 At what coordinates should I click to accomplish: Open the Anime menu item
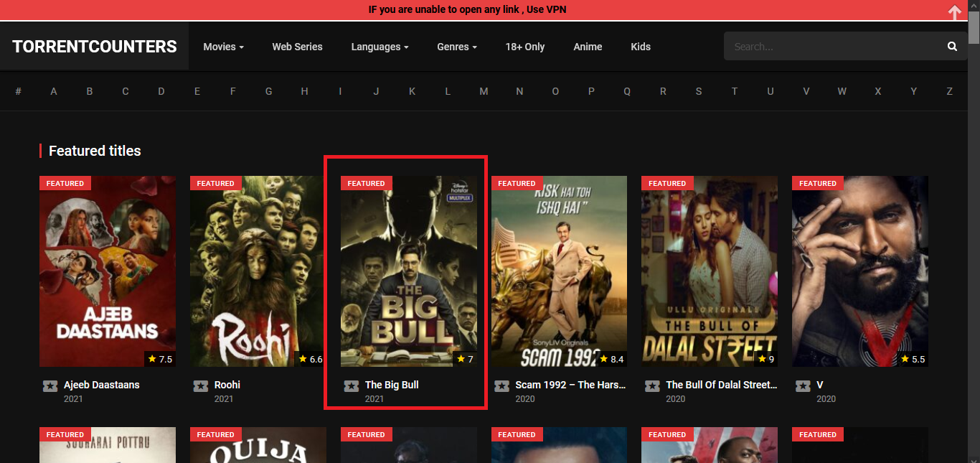coord(588,47)
